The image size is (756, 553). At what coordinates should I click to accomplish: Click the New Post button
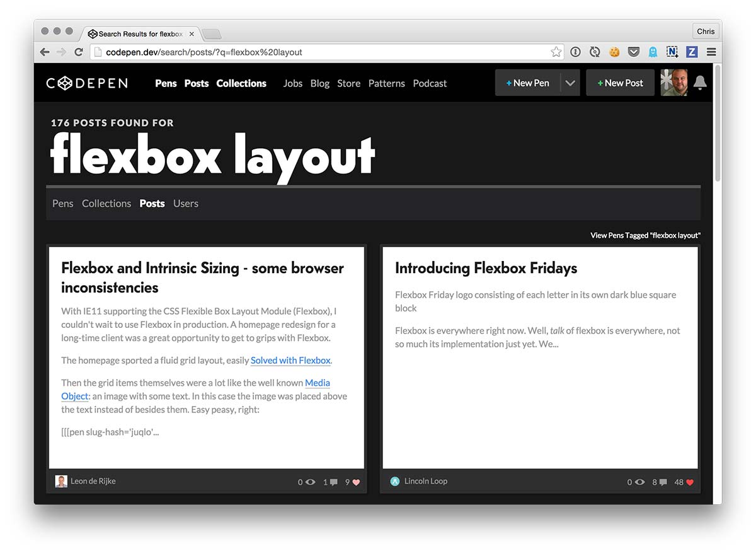pyautogui.click(x=621, y=83)
